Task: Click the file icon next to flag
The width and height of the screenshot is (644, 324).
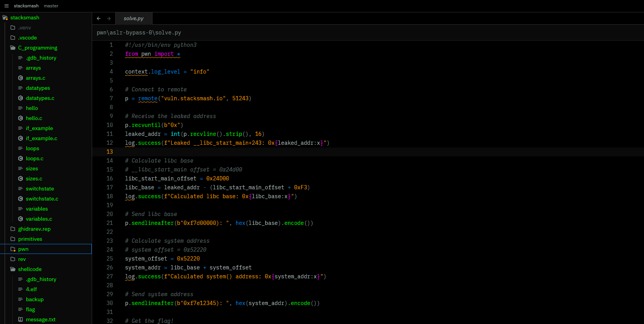Action: (x=21, y=309)
